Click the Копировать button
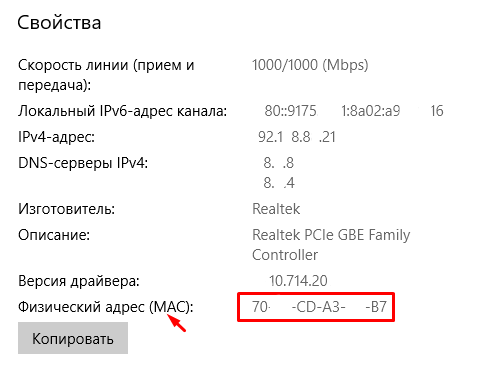The image size is (495, 373). click(x=73, y=338)
